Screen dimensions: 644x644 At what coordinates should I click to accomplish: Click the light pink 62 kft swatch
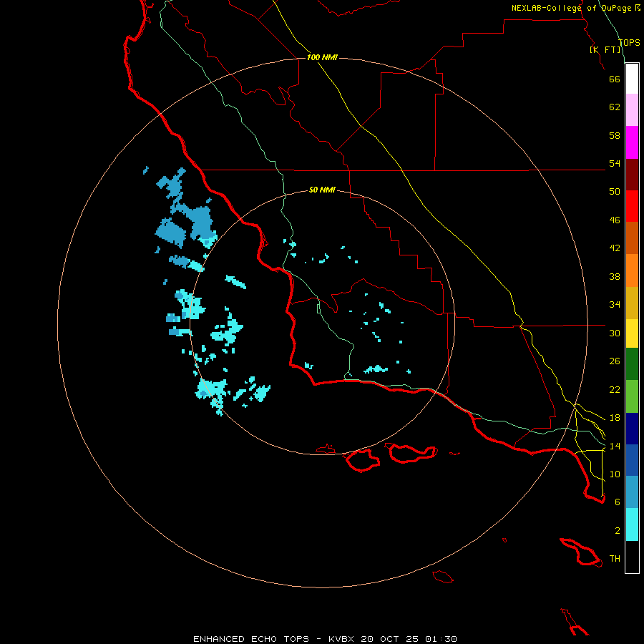pos(632,110)
